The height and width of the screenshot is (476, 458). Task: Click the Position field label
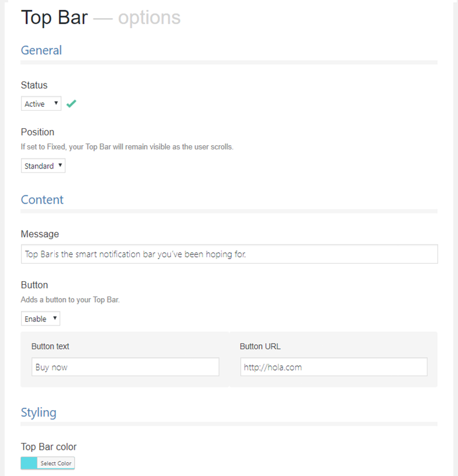click(x=37, y=132)
